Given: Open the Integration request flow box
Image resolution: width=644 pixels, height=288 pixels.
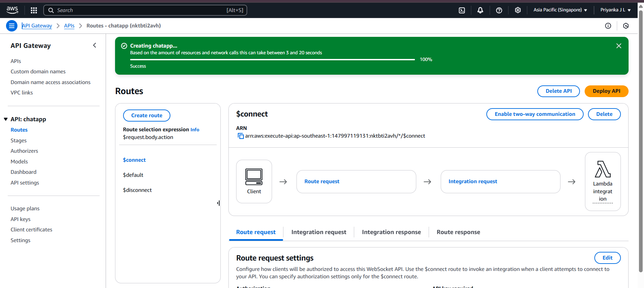Looking at the screenshot, I should [x=500, y=182].
